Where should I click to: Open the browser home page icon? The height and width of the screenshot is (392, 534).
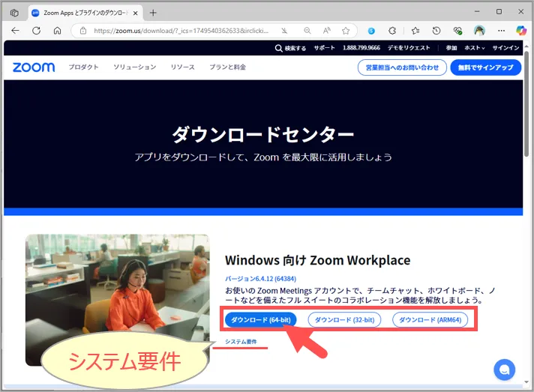[57, 31]
